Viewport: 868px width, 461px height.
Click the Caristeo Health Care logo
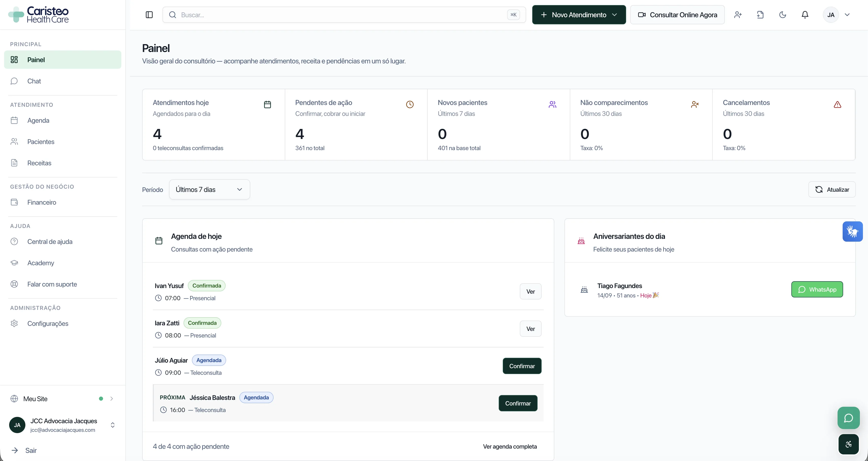(38, 15)
